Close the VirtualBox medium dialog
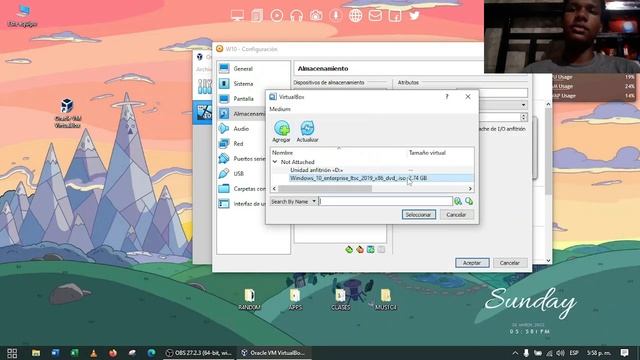Image resolution: width=640 pixels, height=360 pixels. 468,97
